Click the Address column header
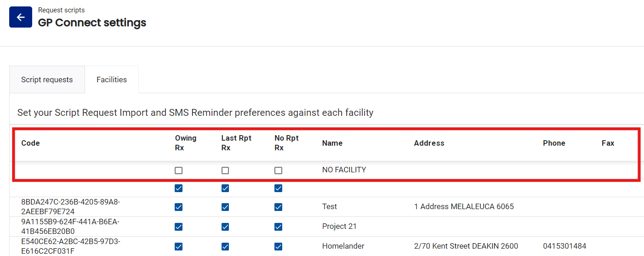Image resolution: width=644 pixels, height=256 pixels. (429, 143)
